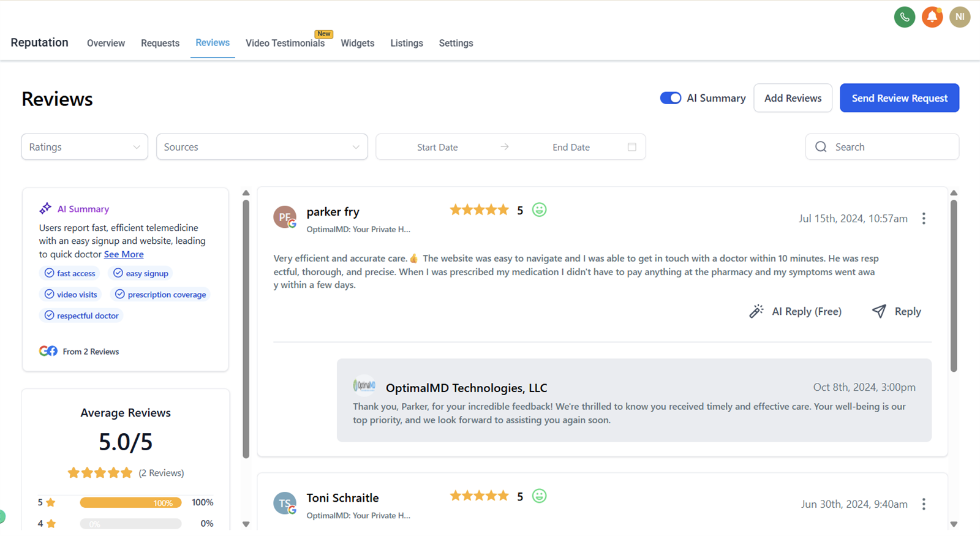Click the star icon in the 5-star row
The image size is (980, 536).
[51, 503]
